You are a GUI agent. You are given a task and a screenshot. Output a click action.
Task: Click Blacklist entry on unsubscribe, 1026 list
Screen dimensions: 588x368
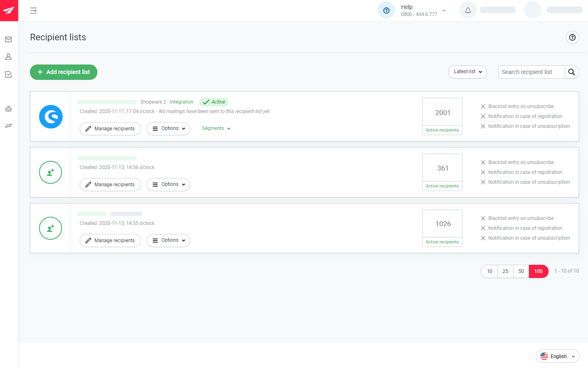pos(517,218)
